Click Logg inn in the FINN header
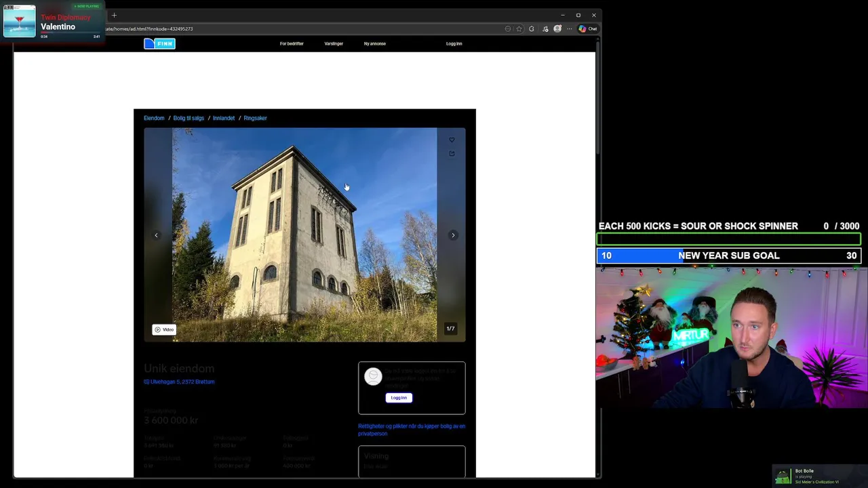The height and width of the screenshot is (488, 868). [454, 43]
